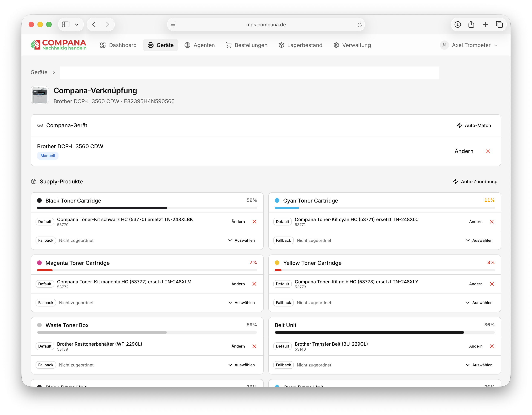Viewport: 532px width, 415px height.
Task: Click the 7% Magenta Toner level value
Action: pos(253,262)
